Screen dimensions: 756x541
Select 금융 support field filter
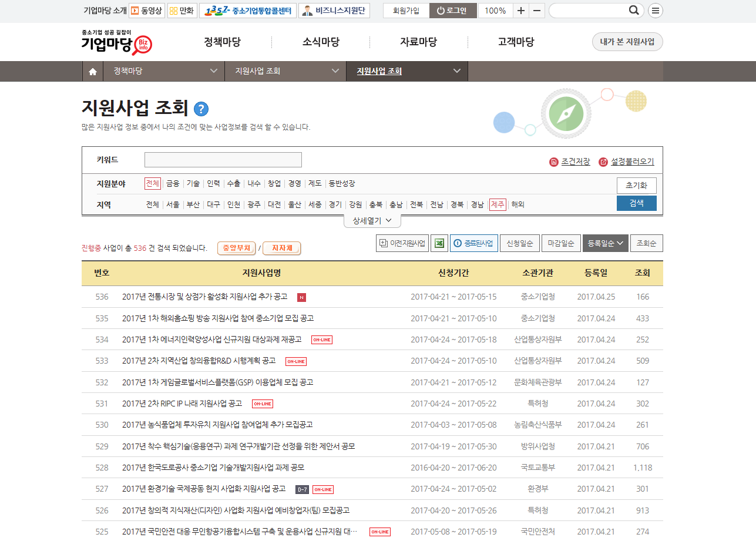tap(173, 183)
